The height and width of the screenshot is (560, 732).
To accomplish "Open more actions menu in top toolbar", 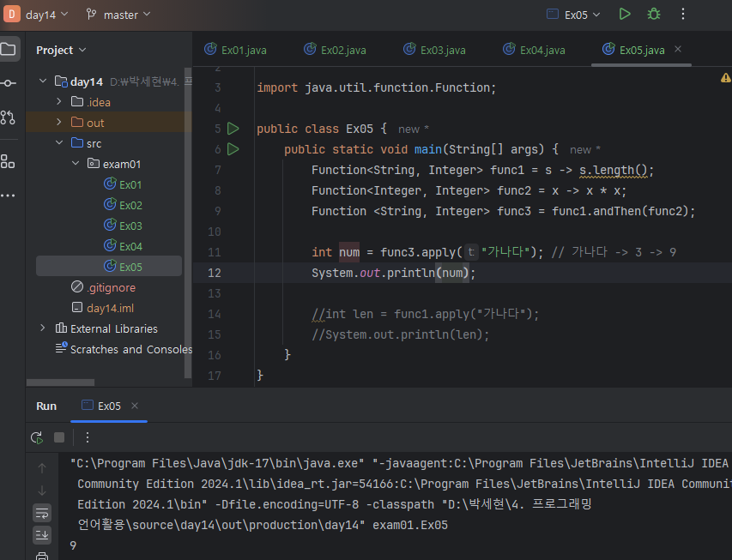I will 682,14.
